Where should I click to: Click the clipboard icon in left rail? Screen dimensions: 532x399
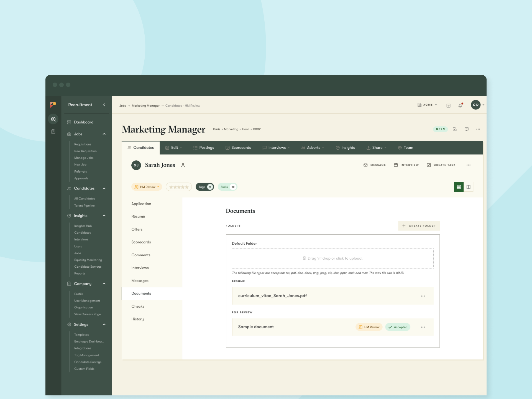(x=53, y=132)
